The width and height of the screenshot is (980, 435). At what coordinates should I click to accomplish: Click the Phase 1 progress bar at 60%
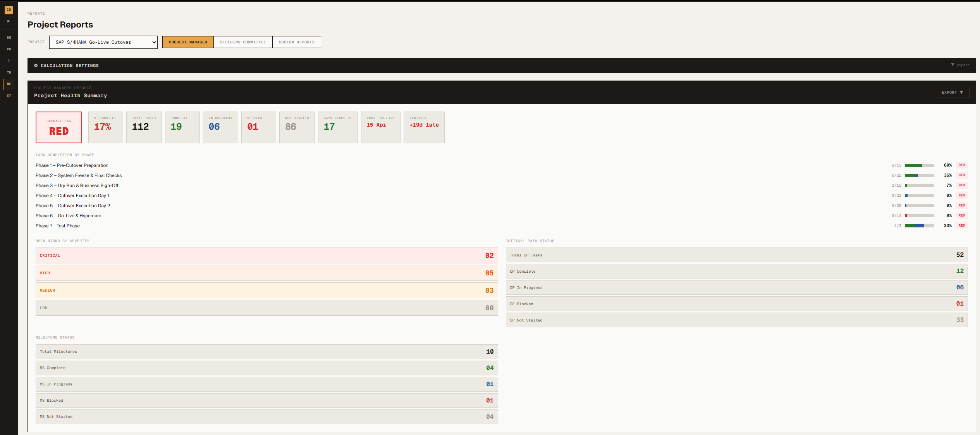coord(919,165)
